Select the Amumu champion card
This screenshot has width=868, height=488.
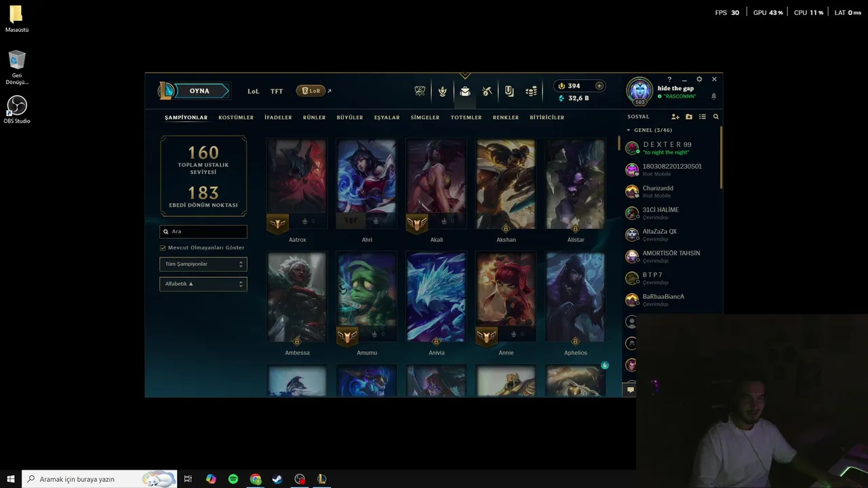coord(367,298)
